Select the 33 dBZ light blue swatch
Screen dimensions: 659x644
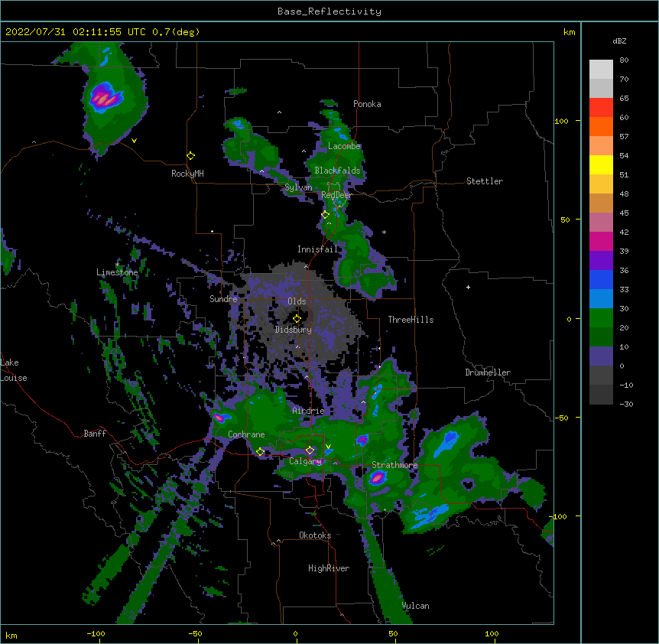(601, 298)
